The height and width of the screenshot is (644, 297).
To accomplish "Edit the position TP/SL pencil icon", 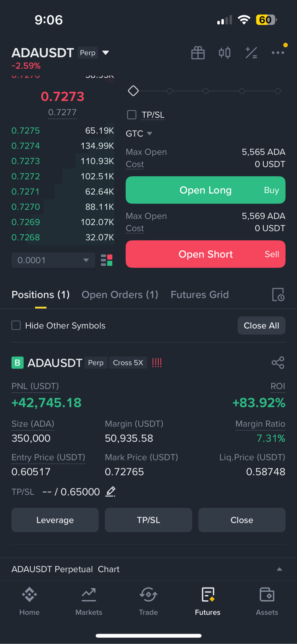I will coord(110,492).
